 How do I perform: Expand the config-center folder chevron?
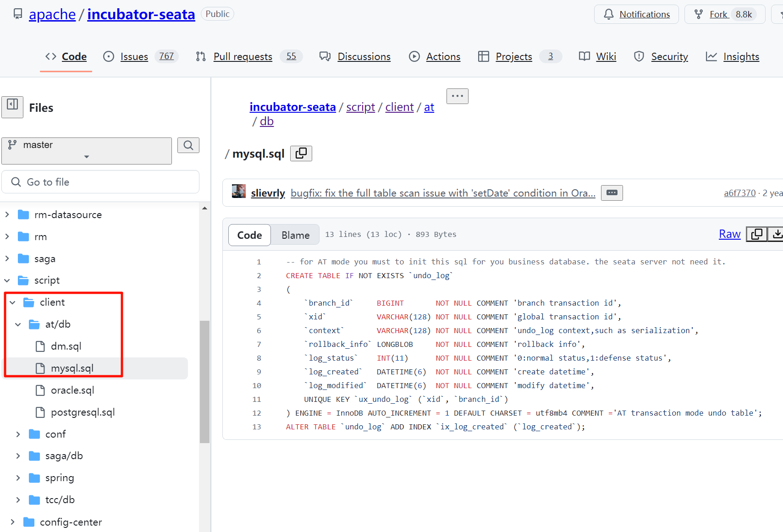coord(13,522)
